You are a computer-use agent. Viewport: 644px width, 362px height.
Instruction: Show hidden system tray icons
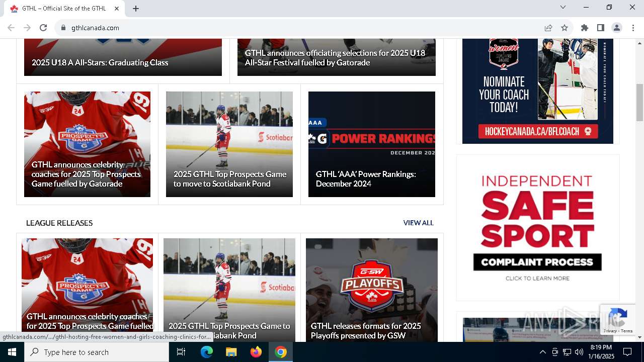tap(542, 352)
